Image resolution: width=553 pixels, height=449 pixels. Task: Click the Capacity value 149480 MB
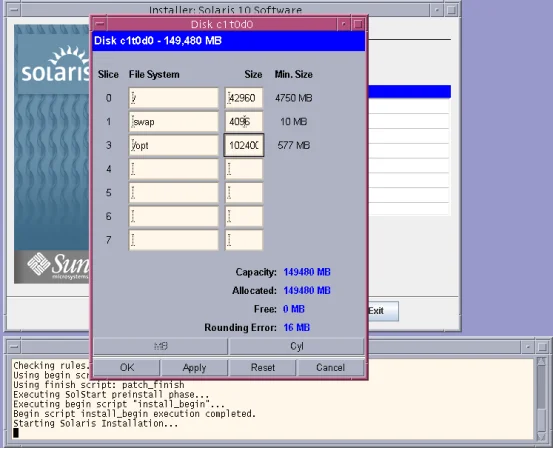click(307, 272)
